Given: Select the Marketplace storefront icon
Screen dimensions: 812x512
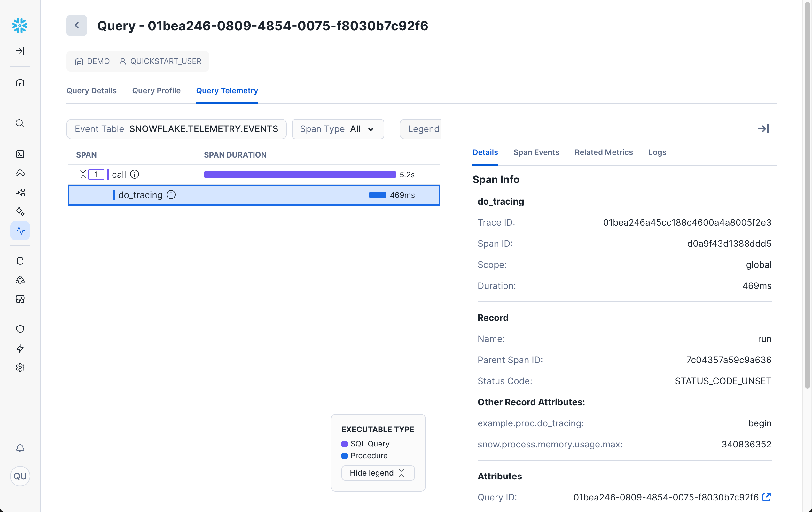Looking at the screenshot, I should [20, 299].
